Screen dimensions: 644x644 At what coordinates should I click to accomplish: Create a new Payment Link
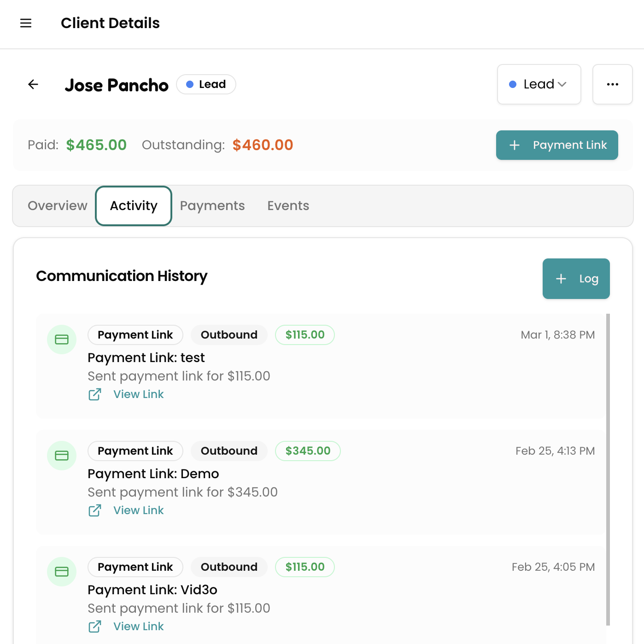(x=556, y=145)
